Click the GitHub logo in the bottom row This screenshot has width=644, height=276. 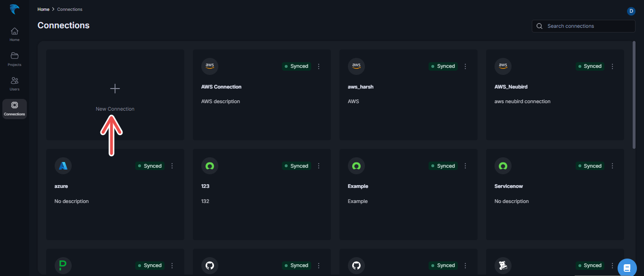[x=210, y=265]
